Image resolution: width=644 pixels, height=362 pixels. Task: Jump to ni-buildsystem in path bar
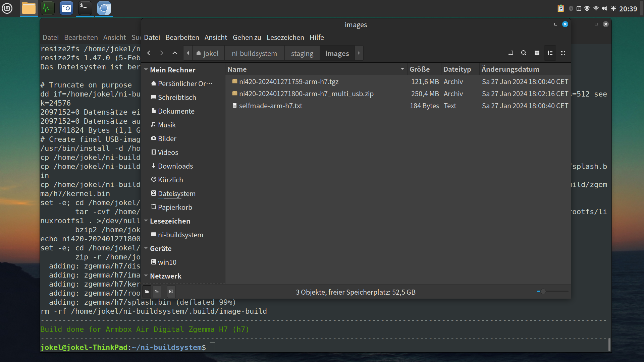[x=254, y=54]
